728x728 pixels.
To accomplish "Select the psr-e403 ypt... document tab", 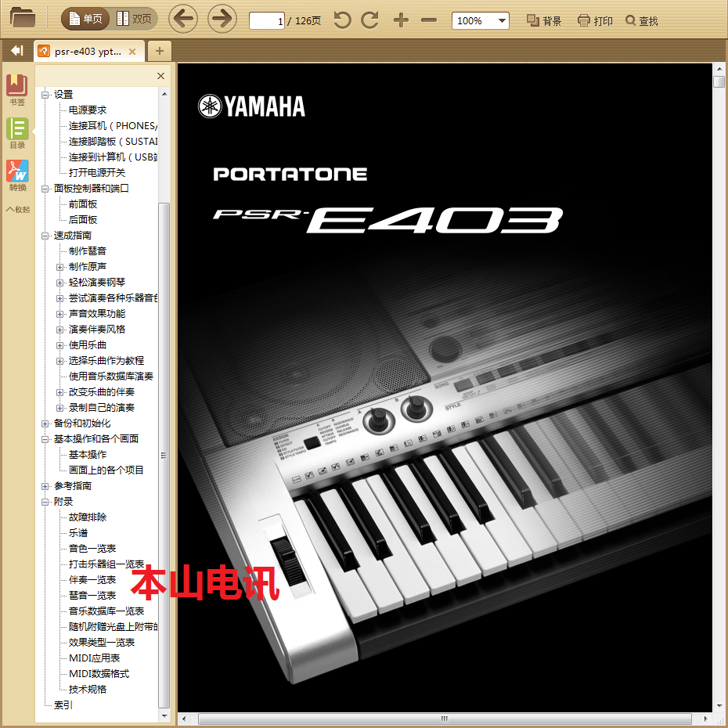I will tap(88, 52).
